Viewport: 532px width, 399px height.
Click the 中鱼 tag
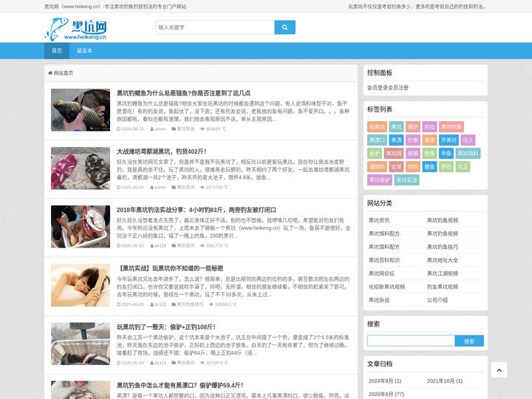pyautogui.click(x=446, y=154)
